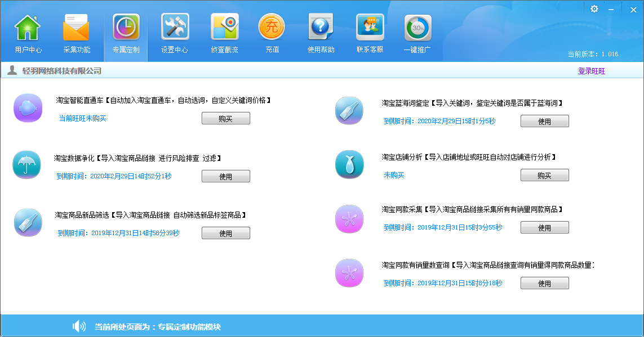Use 淘宝同款采集 via its 使用 button
This screenshot has height=337, width=644.
click(545, 227)
